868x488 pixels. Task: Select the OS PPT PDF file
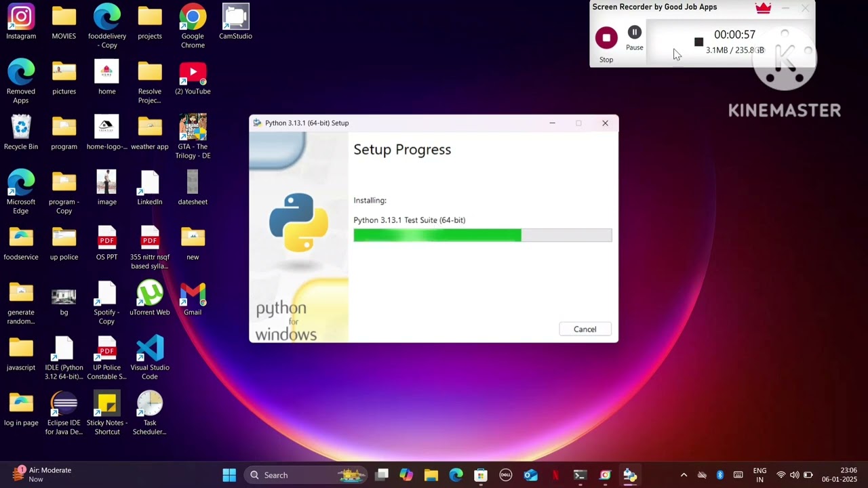coord(107,243)
